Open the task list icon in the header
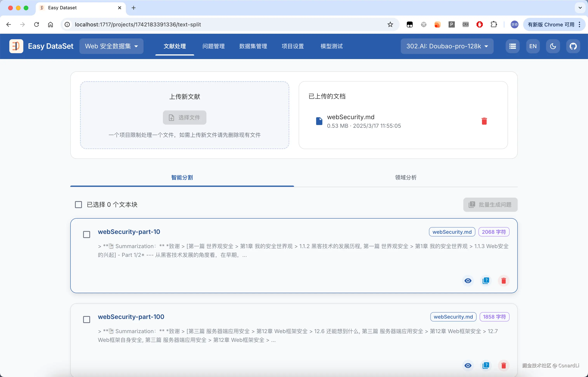This screenshot has width=588, height=377. 512,46
